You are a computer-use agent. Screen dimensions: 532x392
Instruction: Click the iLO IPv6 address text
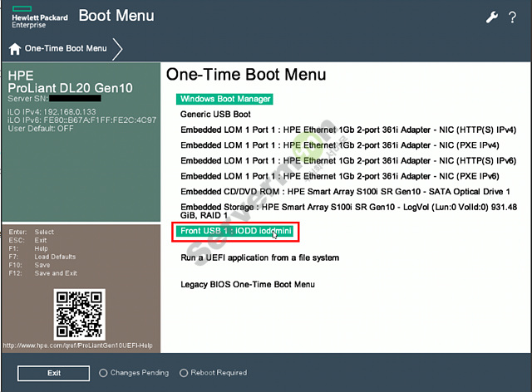point(81,120)
